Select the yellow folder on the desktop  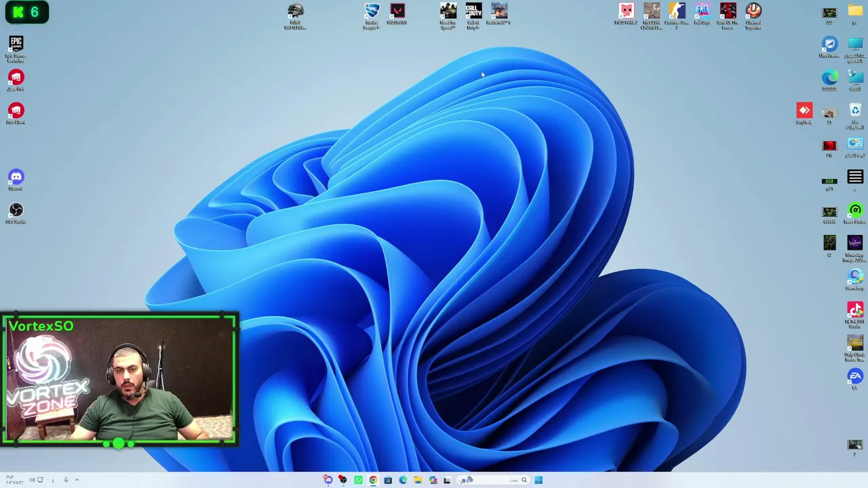pyautogui.click(x=855, y=14)
